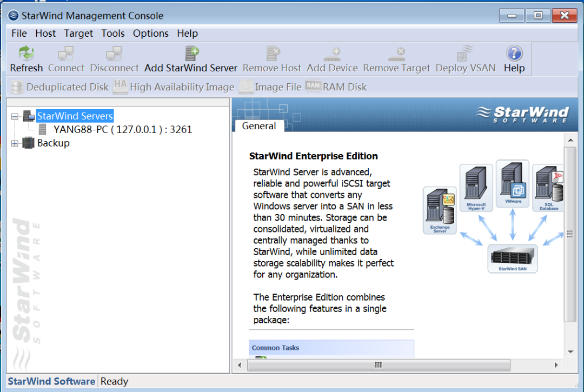Select the Deduplicated Disk device type

coord(59,87)
